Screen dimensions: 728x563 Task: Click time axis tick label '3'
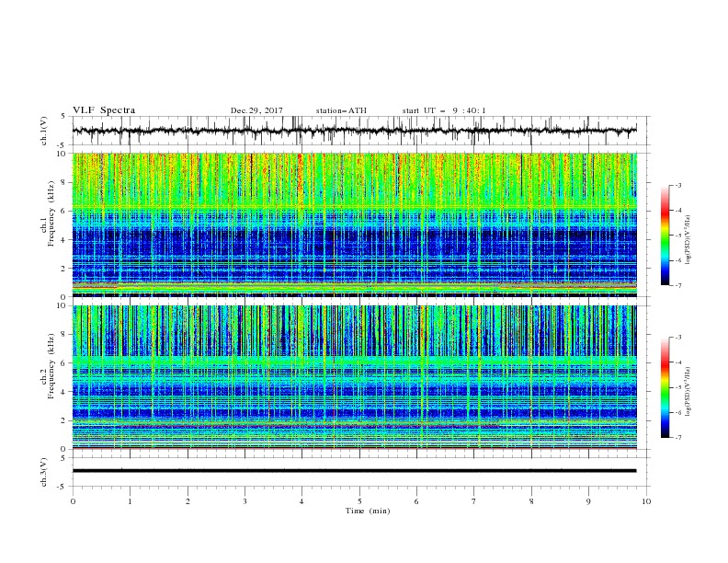(x=245, y=501)
